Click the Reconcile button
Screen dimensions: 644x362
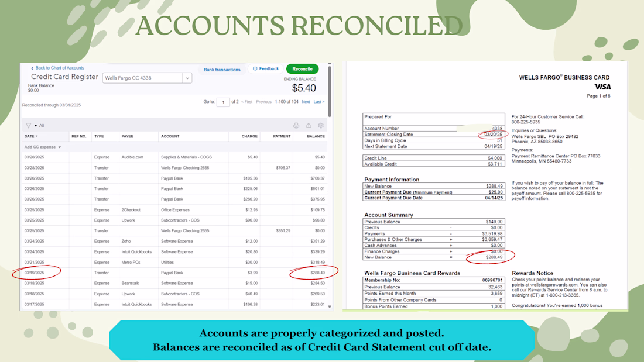point(302,69)
